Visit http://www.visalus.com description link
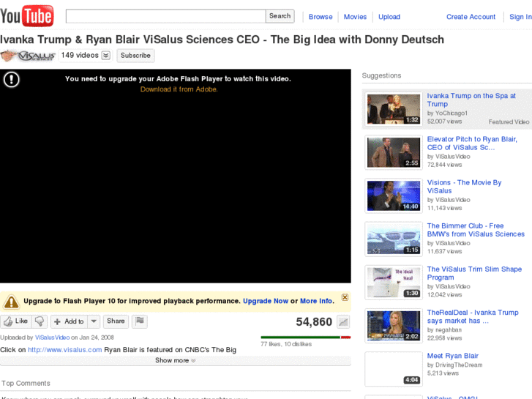The width and height of the screenshot is (532, 399). [x=65, y=350]
